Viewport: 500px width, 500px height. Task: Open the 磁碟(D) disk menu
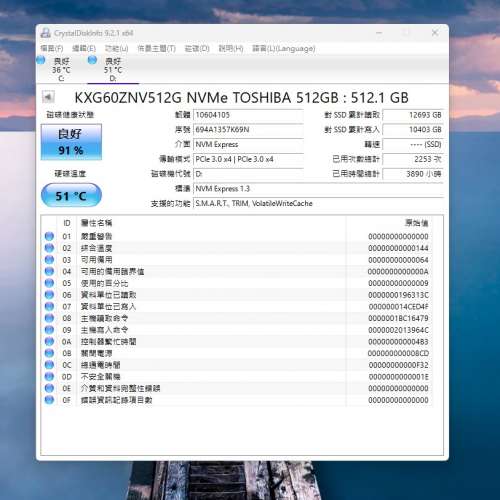(x=197, y=49)
